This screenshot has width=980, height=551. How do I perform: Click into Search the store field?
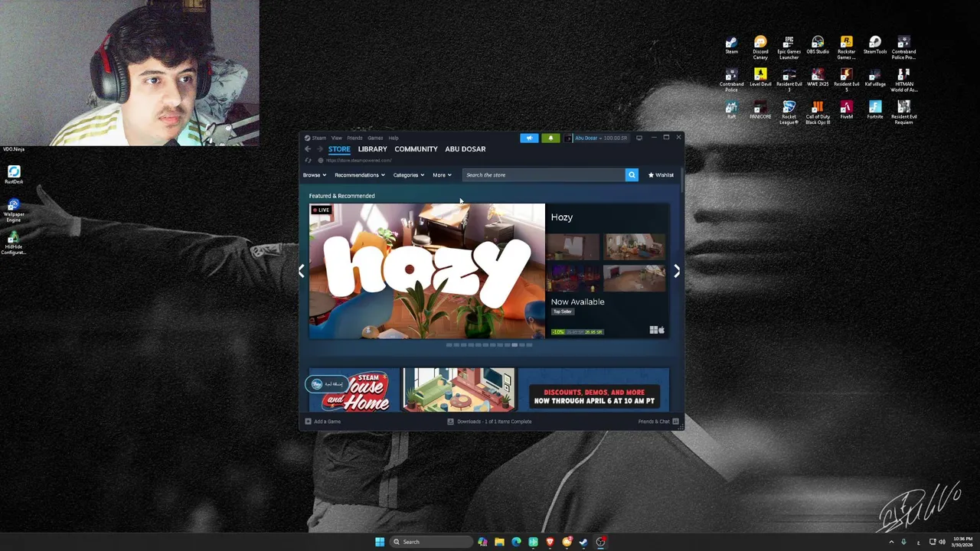(x=544, y=175)
